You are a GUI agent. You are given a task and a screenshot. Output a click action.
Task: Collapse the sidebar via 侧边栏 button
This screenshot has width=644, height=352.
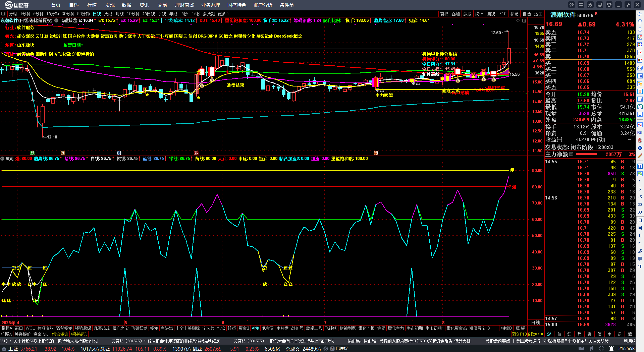[x=536, y=334]
